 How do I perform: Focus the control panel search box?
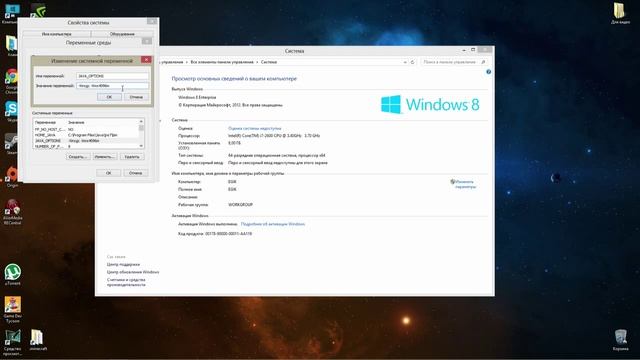point(451,62)
